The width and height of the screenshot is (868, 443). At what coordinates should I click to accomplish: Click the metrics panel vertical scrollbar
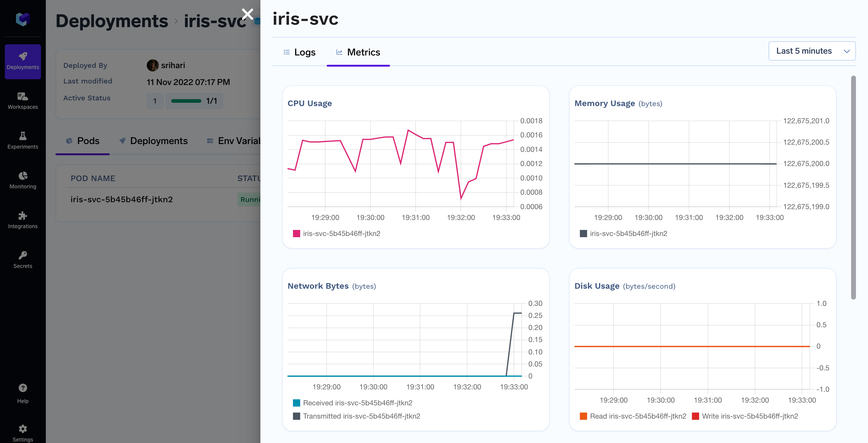[x=853, y=187]
